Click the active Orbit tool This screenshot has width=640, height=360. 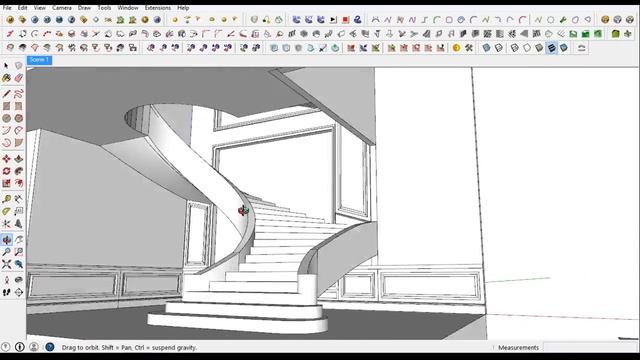(x=6, y=240)
